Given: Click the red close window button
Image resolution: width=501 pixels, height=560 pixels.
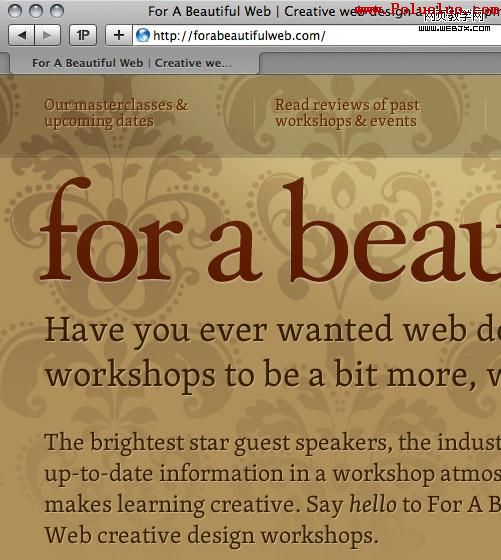Looking at the screenshot, I should [15, 11].
